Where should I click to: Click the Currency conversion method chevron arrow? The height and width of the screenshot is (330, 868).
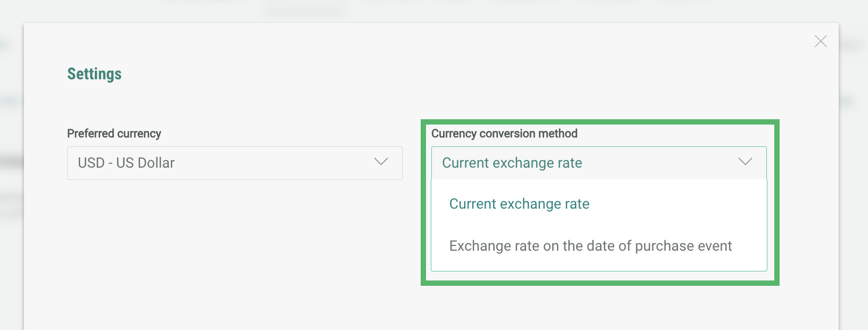(x=745, y=162)
